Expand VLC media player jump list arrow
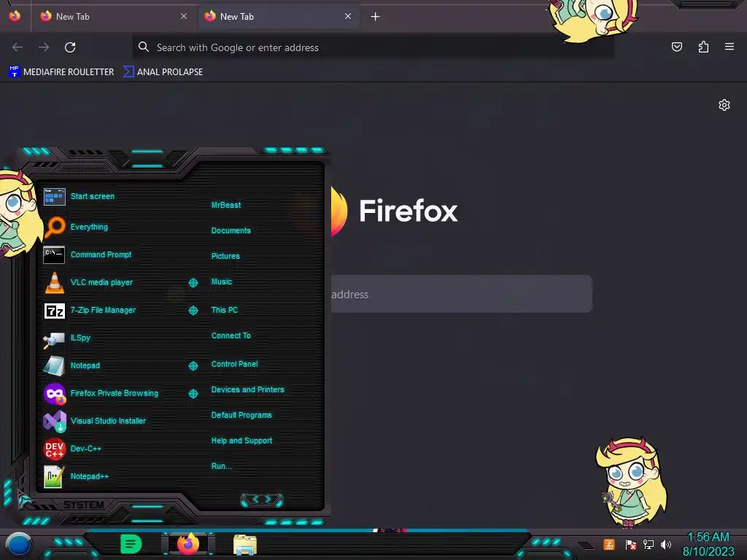 (x=193, y=283)
